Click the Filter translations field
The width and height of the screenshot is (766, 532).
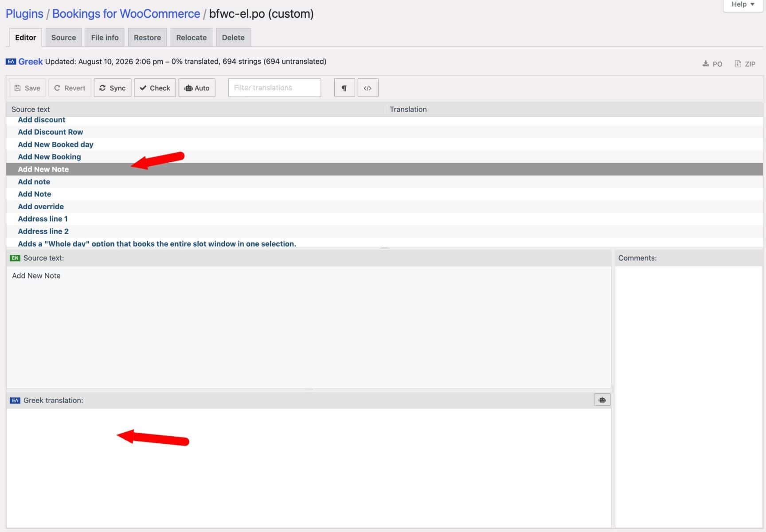point(274,88)
